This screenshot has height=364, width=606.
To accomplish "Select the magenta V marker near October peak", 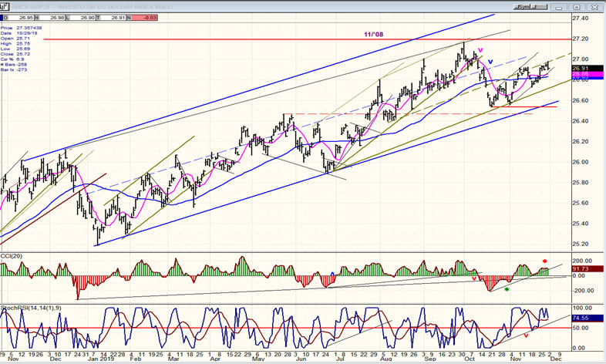I will [x=480, y=51].
